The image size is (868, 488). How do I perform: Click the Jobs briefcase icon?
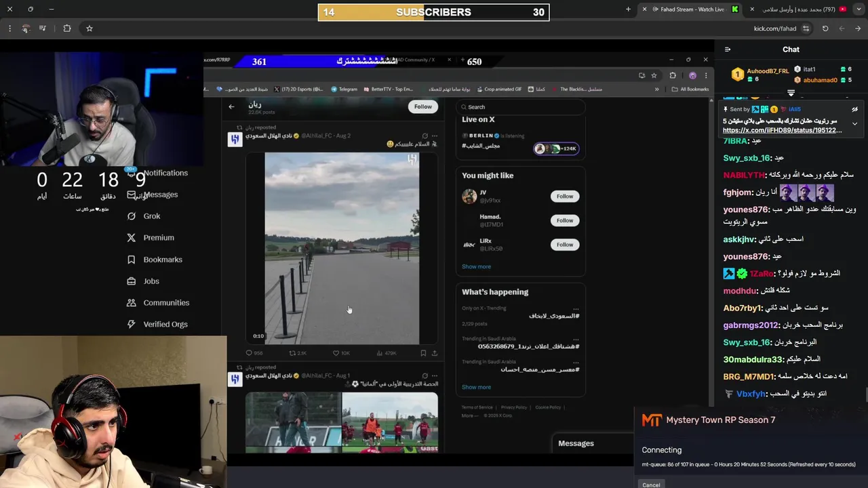132,281
